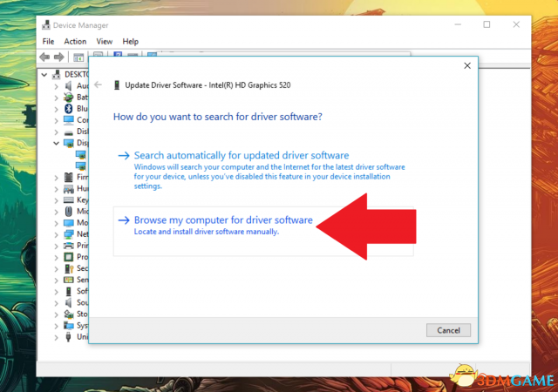The height and width of the screenshot is (392, 558).
Task: Click the system devices icon beside 'Sys'
Action: pos(68,325)
